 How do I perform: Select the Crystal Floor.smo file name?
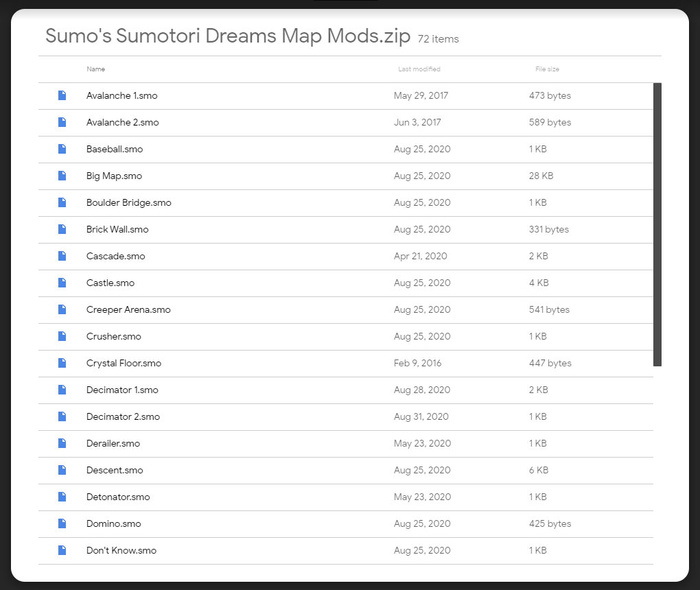click(124, 363)
